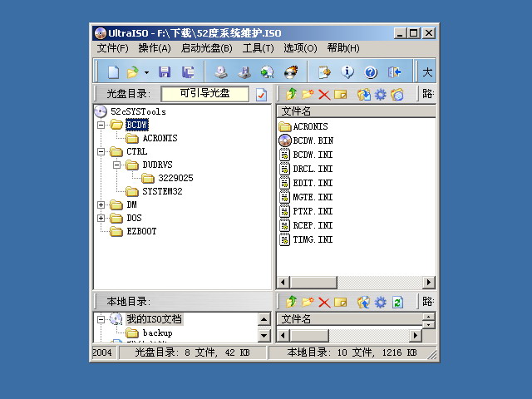Click the Information properties toolbar icon
This screenshot has height=399, width=532.
click(347, 72)
